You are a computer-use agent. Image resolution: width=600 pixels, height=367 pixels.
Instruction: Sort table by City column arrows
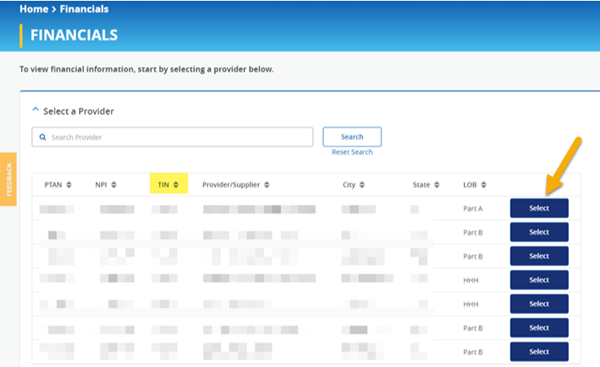pyautogui.click(x=362, y=185)
